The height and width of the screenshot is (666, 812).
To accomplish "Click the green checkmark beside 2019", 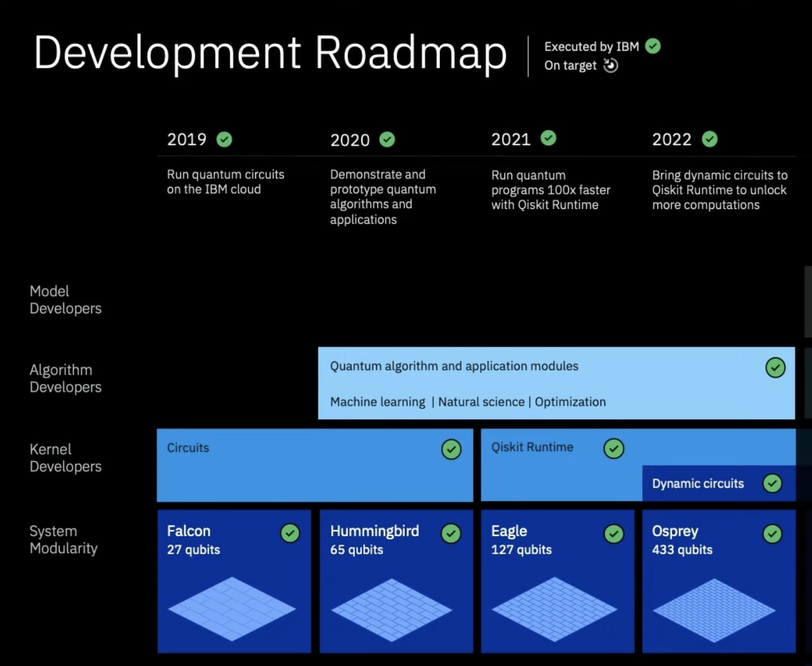I will pos(224,139).
